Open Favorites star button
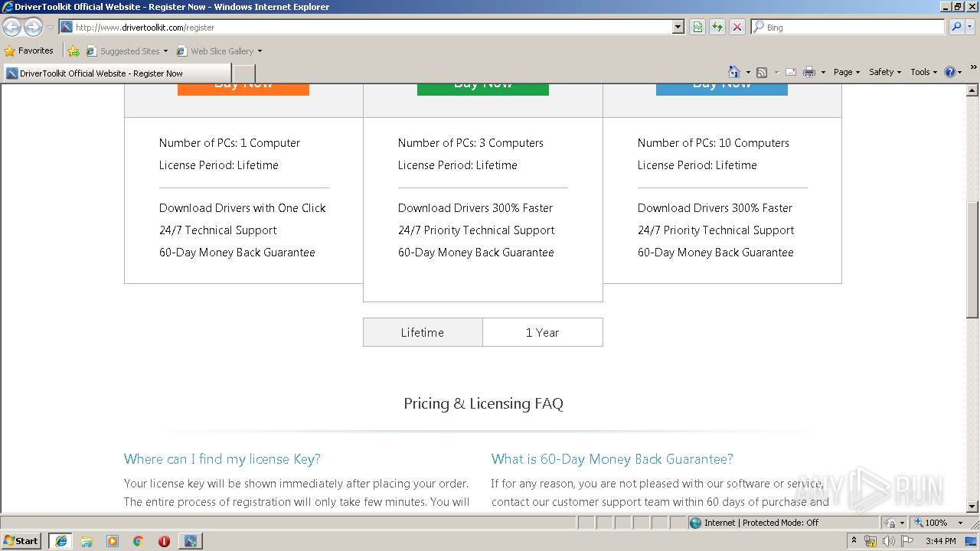 (29, 51)
